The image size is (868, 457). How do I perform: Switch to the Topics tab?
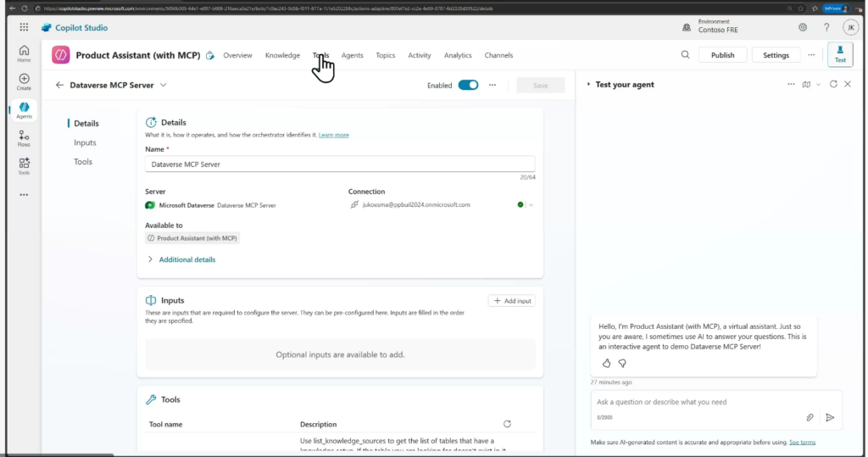coord(386,55)
